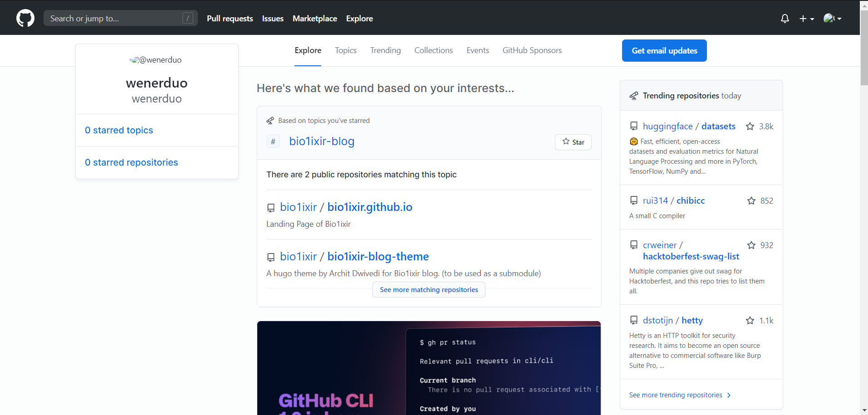Click the 'A small C compiler' description

[x=657, y=216]
